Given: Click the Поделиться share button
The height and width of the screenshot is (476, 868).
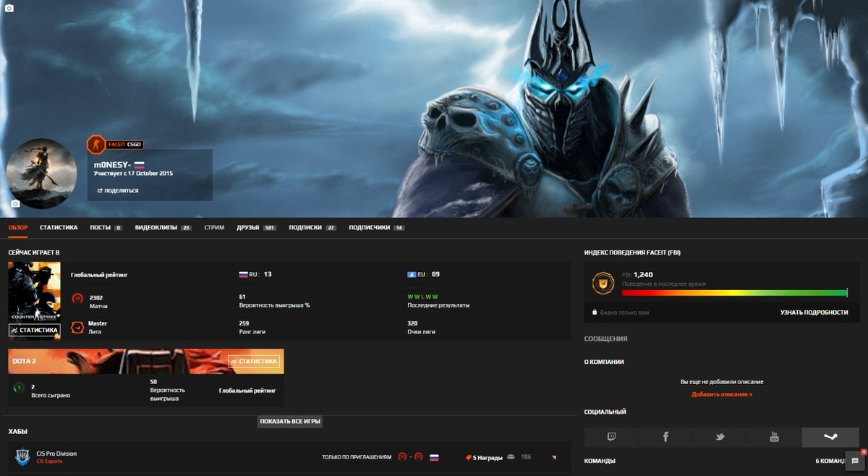Looking at the screenshot, I should pyautogui.click(x=118, y=190).
